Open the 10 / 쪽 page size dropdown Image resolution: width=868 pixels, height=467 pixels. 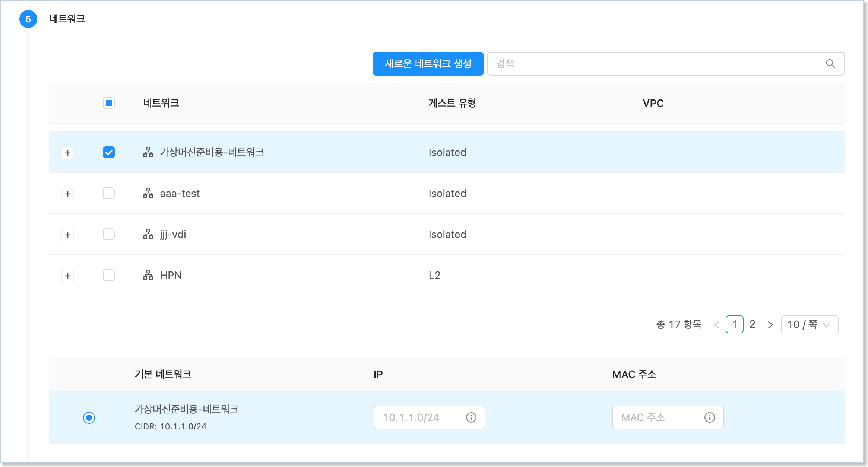(810, 324)
